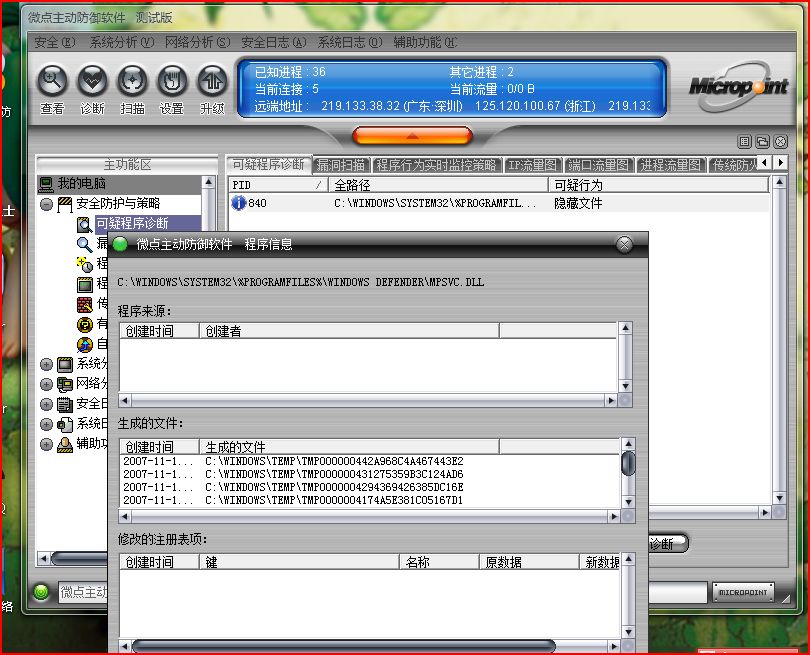Close the 程序信息 dialog

point(624,244)
